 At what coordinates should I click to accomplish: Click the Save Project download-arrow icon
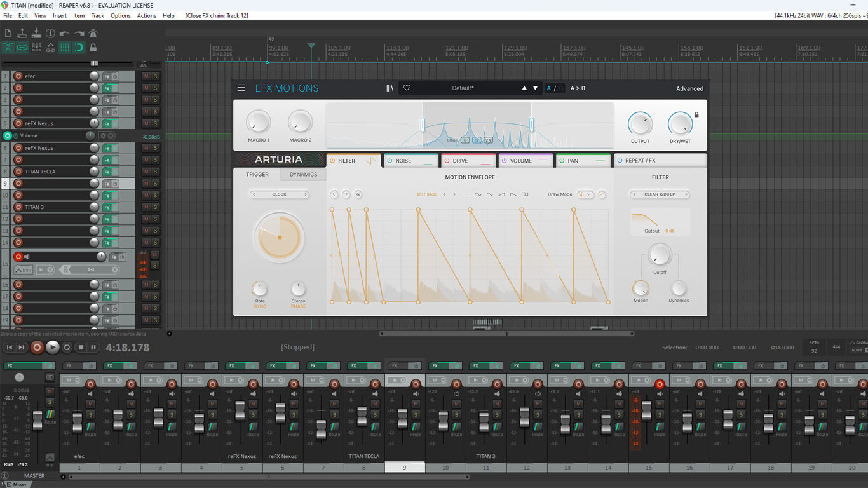point(36,33)
